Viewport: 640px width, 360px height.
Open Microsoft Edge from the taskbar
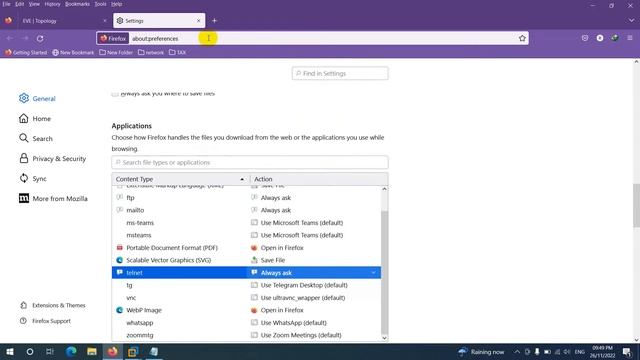coord(71,351)
